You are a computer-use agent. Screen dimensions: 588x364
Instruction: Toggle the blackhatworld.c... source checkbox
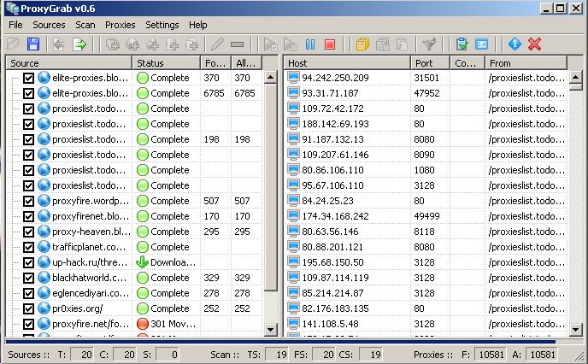(29, 278)
